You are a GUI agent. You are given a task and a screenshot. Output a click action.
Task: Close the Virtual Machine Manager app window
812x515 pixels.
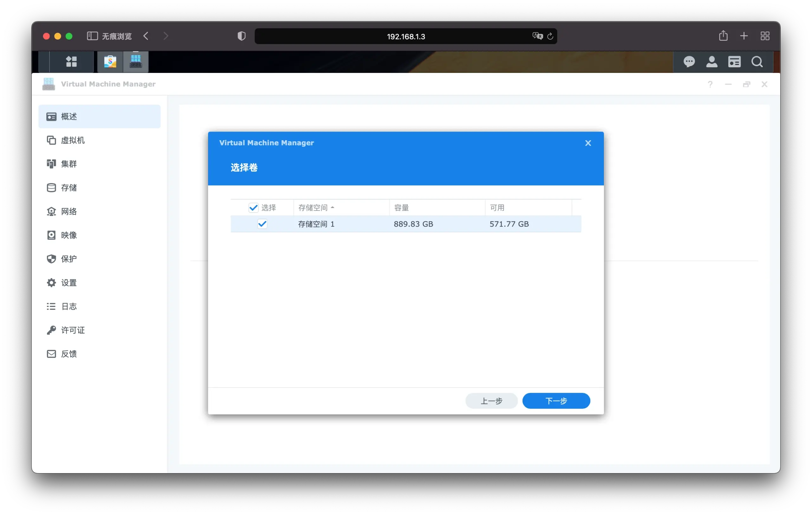tap(764, 84)
